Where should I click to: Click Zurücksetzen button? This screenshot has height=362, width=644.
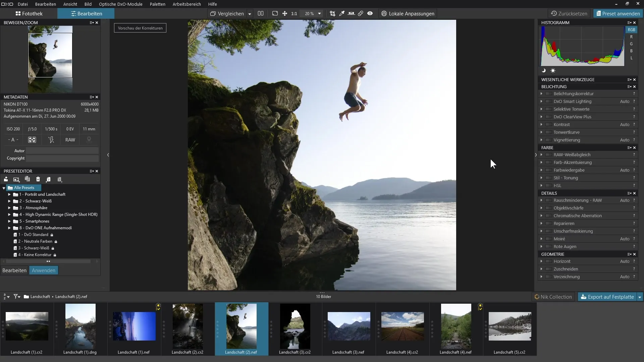tap(569, 14)
